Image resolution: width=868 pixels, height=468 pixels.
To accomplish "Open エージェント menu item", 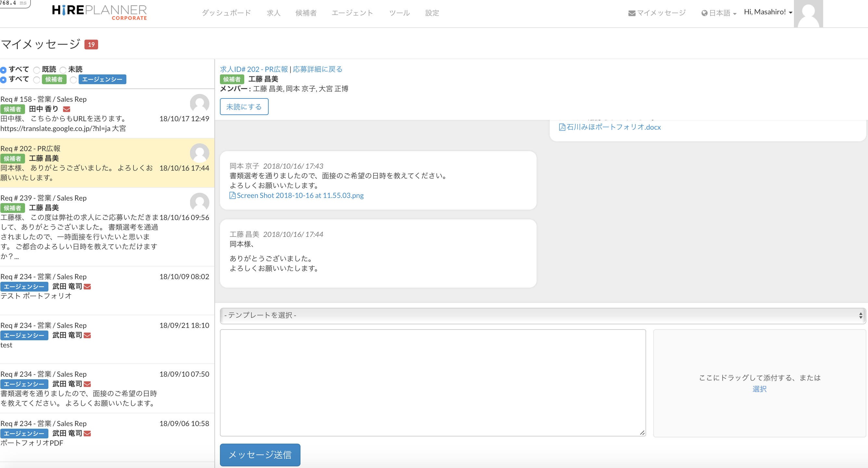I will coord(352,13).
